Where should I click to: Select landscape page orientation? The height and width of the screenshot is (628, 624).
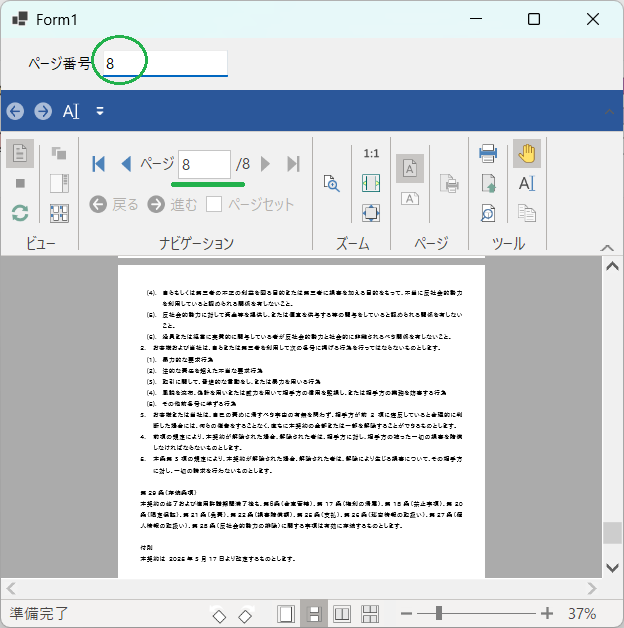pos(410,199)
